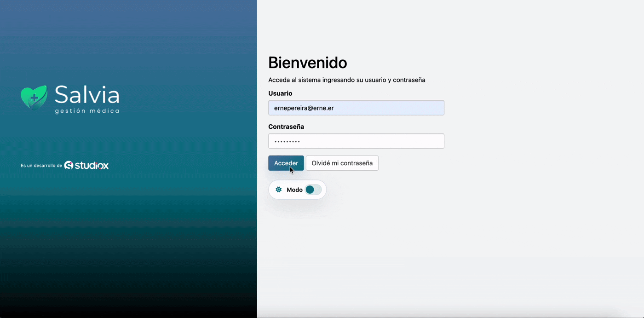Click the gear icon beside Modo

click(x=278, y=190)
